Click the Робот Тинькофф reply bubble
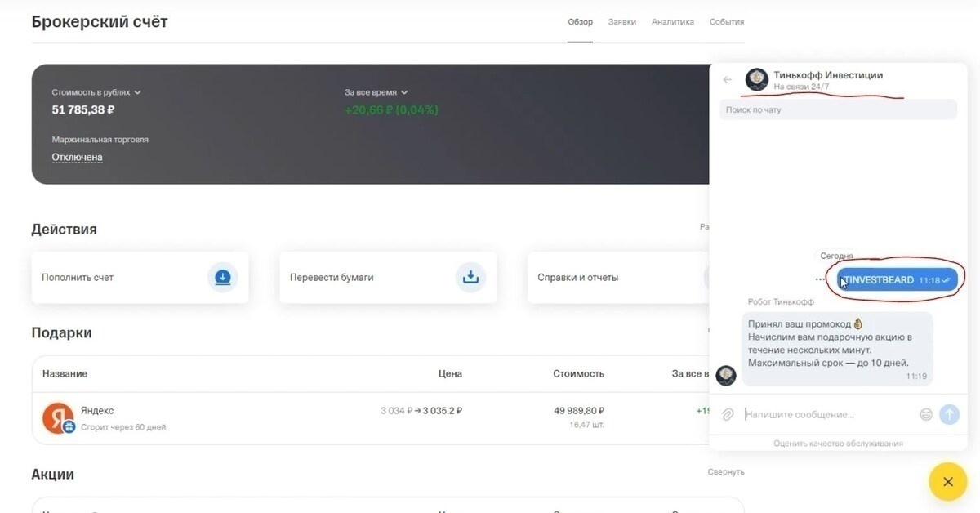This screenshot has height=513, width=980. click(x=837, y=348)
